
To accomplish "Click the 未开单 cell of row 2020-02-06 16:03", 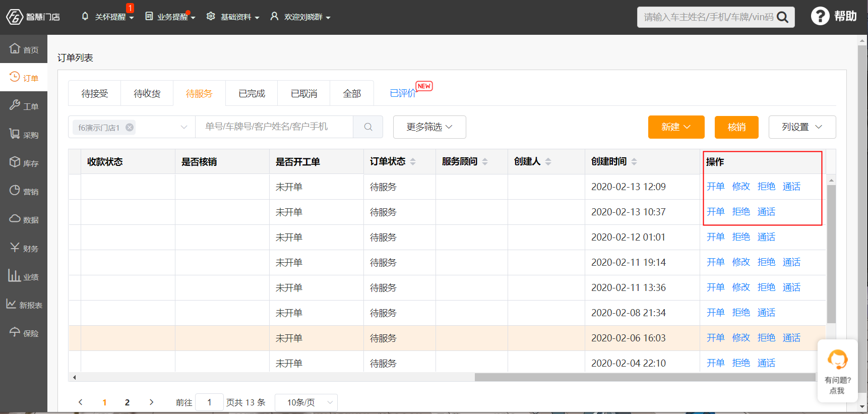I will [x=316, y=338].
